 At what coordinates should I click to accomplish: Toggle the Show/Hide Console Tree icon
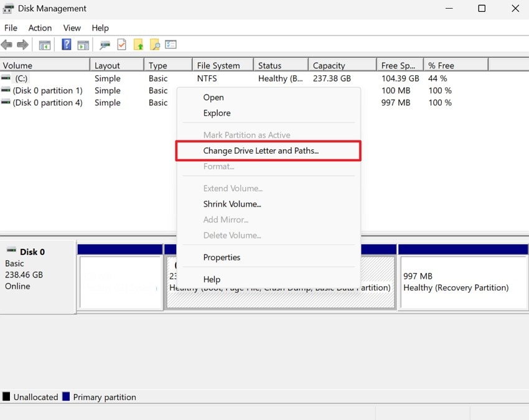tap(45, 45)
